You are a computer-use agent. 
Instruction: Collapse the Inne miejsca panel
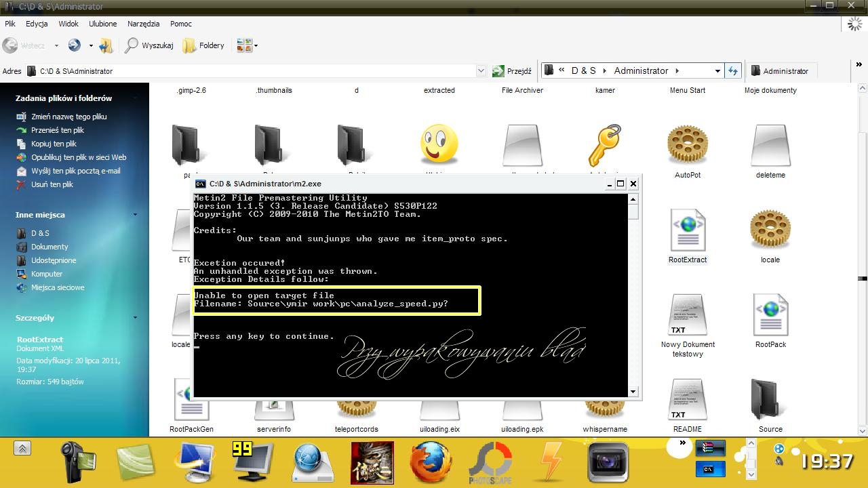click(135, 215)
